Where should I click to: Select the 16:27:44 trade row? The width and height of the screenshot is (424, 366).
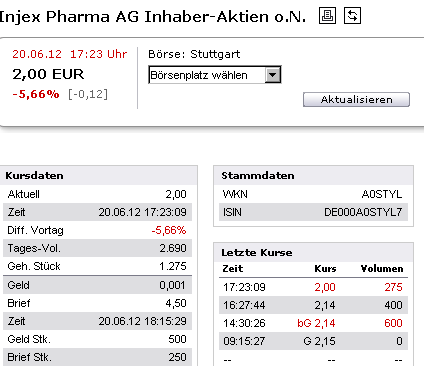[x=313, y=305]
